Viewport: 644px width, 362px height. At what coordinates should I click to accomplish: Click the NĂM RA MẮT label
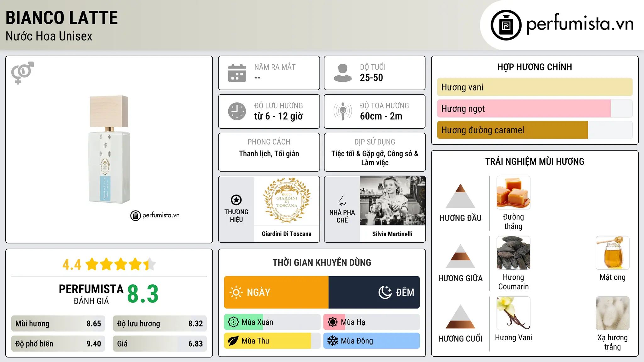tap(275, 67)
